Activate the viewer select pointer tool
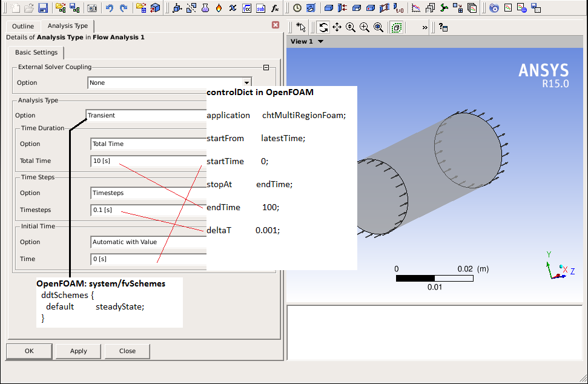The width and height of the screenshot is (588, 384). click(x=301, y=27)
